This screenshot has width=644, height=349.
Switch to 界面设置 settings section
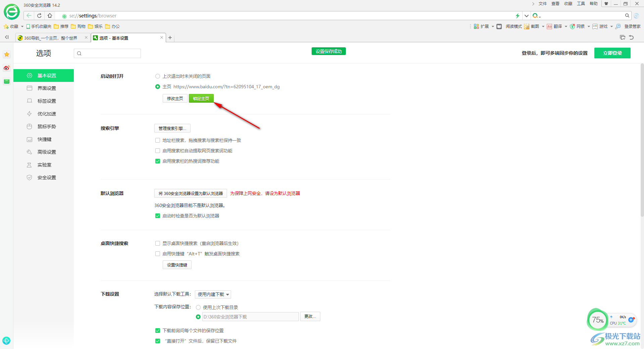pos(44,88)
